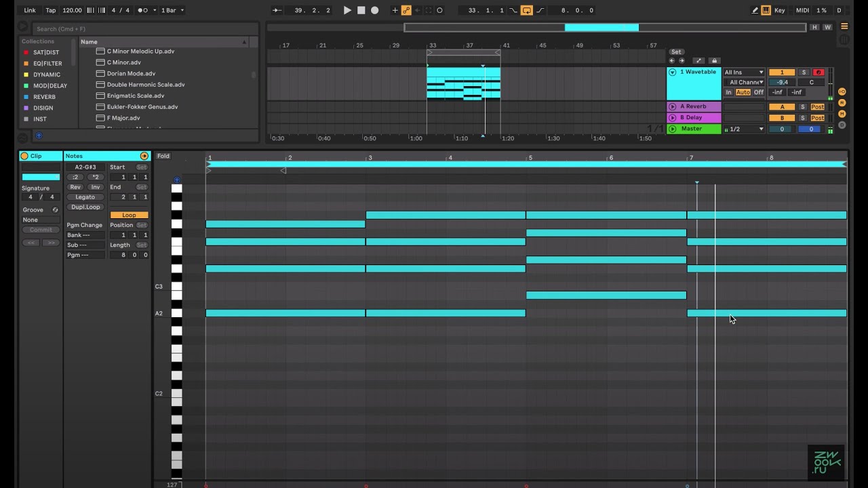Click the clip color swatch
This screenshot has height=488, width=868.
(x=41, y=177)
